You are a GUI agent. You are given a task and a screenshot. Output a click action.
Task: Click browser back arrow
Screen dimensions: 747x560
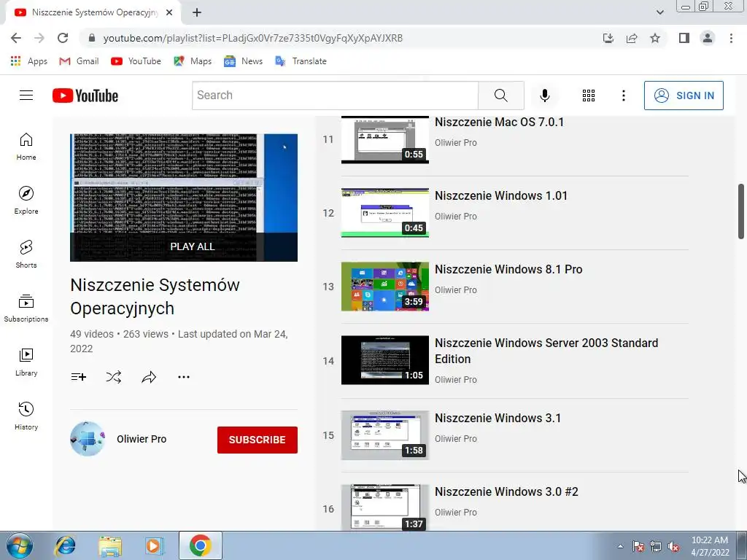coord(16,38)
